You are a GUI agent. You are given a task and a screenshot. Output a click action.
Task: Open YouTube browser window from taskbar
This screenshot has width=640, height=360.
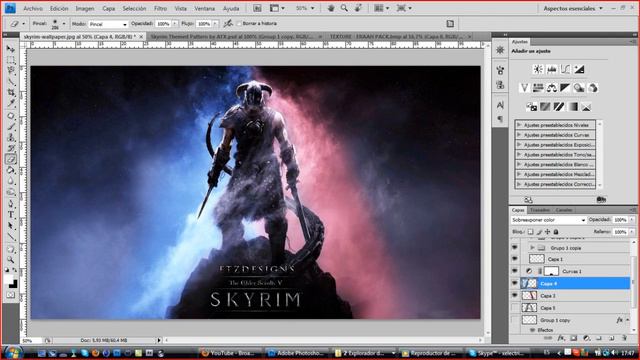pyautogui.click(x=231, y=353)
